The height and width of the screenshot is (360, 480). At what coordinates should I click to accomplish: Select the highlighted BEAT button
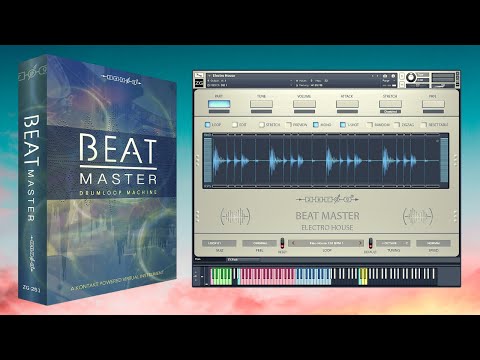[219, 104]
